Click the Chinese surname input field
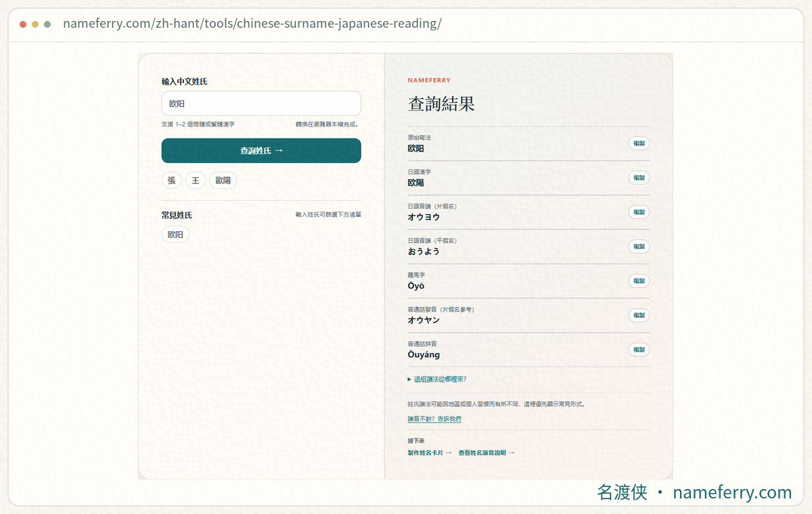The image size is (812, 514). tap(261, 103)
